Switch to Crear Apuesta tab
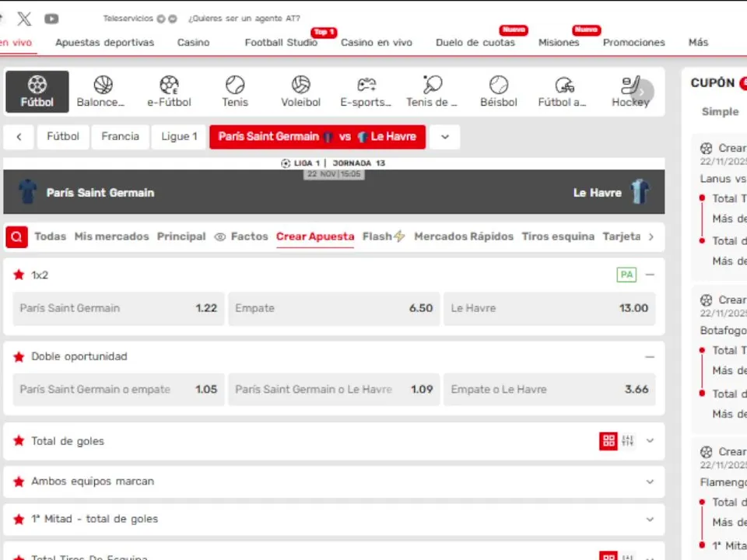Image resolution: width=747 pixels, height=560 pixels. pos(315,236)
